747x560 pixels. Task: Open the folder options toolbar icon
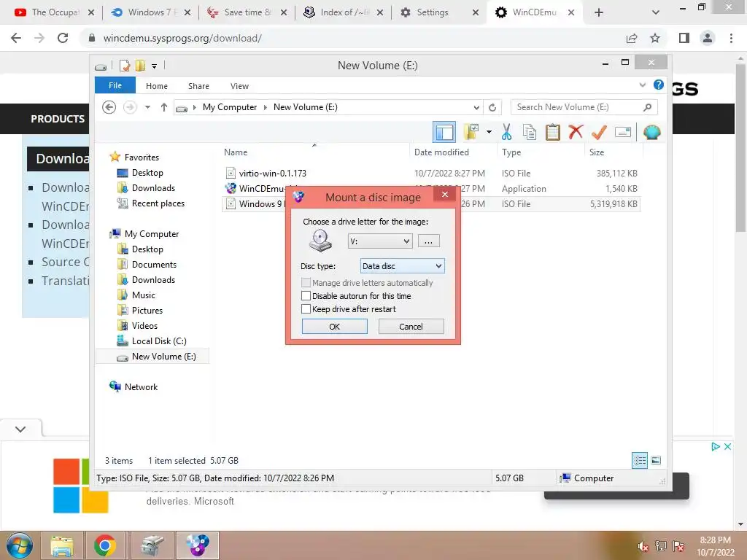click(471, 132)
